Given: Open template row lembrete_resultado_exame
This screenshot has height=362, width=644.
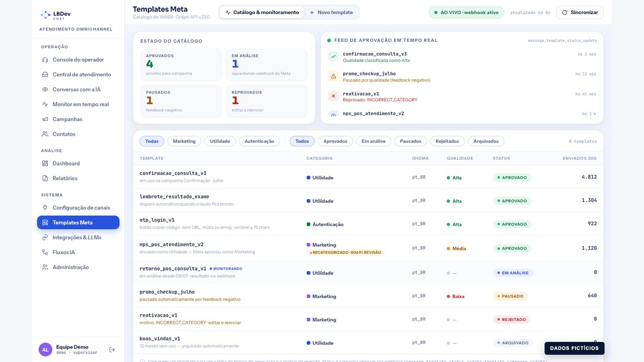Looking at the screenshot, I should [x=368, y=200].
